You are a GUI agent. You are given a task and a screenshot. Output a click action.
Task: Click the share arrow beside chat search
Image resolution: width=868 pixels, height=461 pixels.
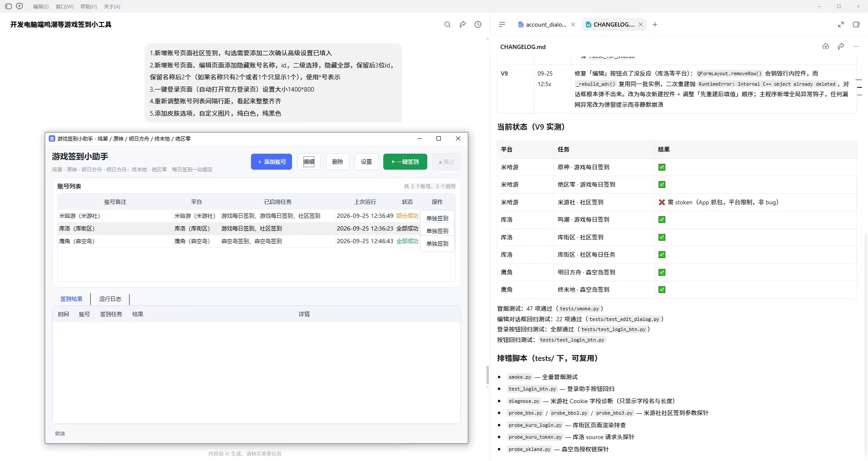click(x=463, y=24)
